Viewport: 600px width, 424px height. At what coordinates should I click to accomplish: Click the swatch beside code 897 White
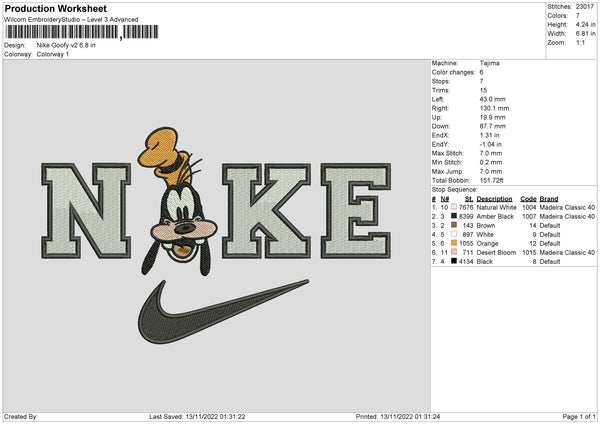click(454, 234)
